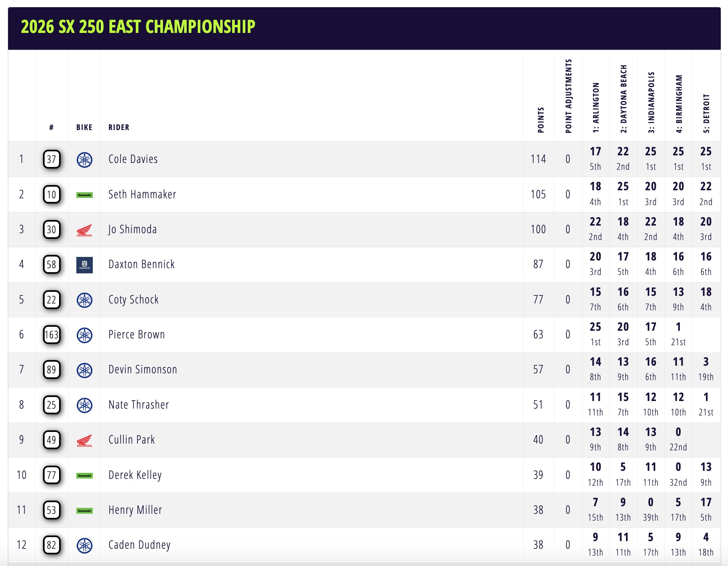Click the RIDER column header

[119, 127]
